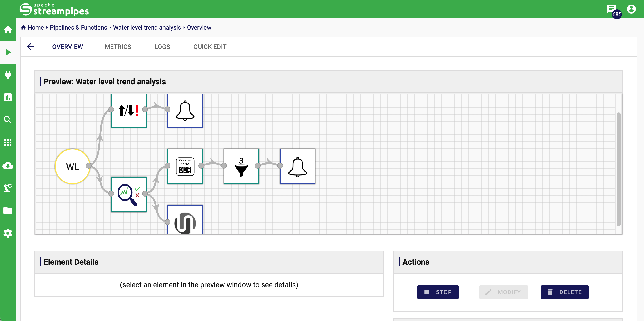Open notifications icon with 685 badge
Image resolution: width=644 pixels, height=321 pixels.
pos(611,9)
